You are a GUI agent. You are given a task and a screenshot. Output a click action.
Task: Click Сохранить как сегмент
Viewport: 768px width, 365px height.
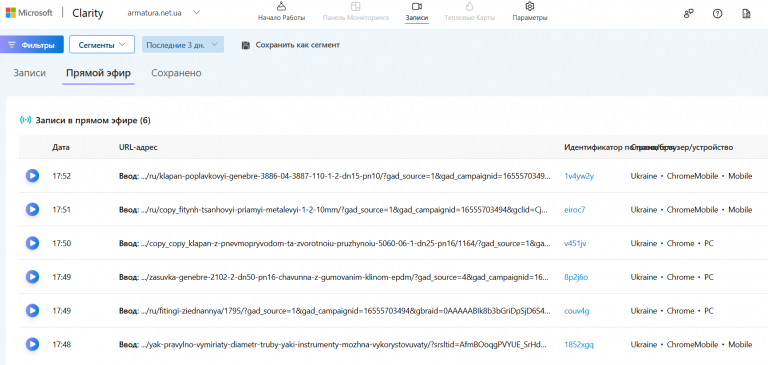[x=298, y=45]
